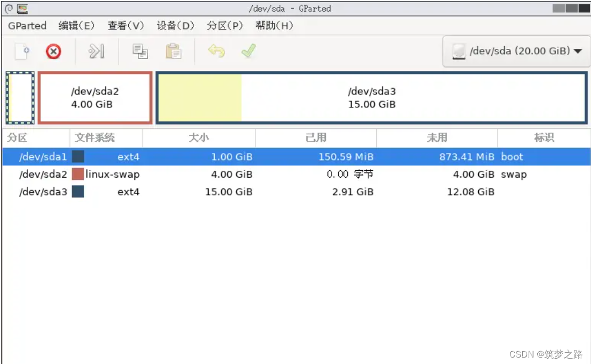The height and width of the screenshot is (364, 591).
Task: Click the New partition toolbar icon
Action: click(x=22, y=51)
